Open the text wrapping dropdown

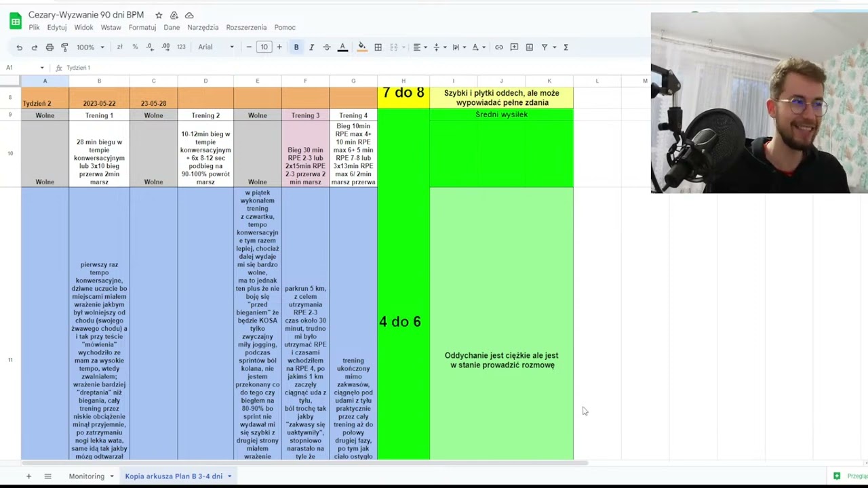(458, 47)
